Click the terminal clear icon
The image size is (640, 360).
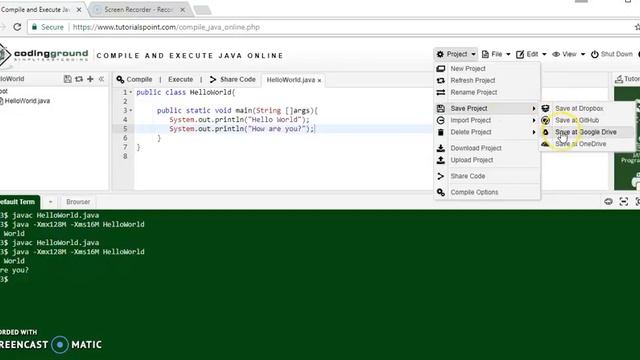tap(609, 201)
